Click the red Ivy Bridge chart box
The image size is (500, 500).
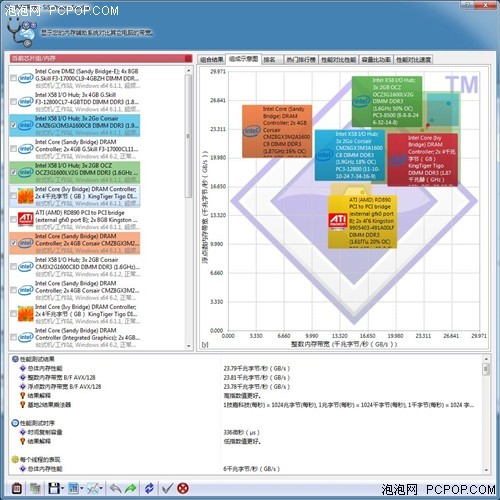click(x=423, y=159)
